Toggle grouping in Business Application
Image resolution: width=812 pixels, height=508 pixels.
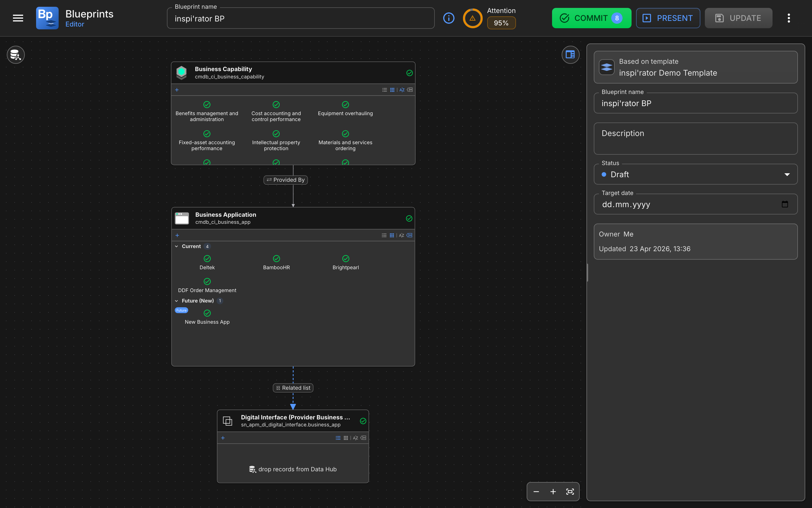[409, 235]
